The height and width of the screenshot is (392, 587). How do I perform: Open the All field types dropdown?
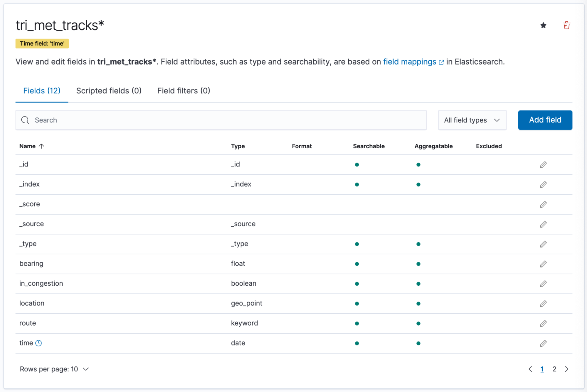click(x=472, y=120)
